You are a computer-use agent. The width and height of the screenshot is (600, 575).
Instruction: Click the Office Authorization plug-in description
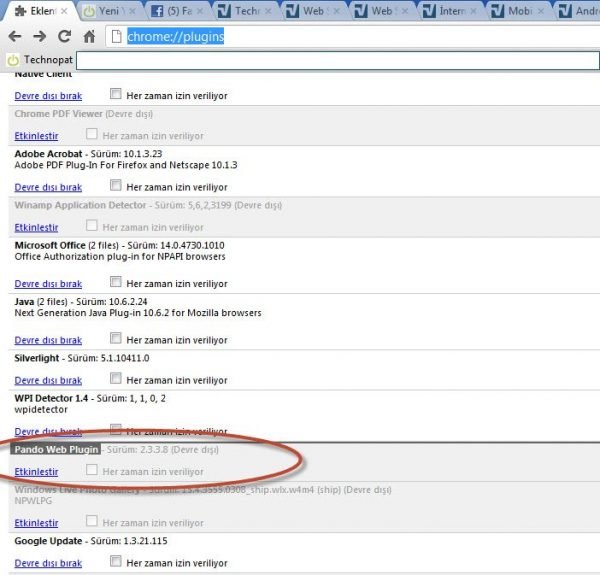pos(120,257)
